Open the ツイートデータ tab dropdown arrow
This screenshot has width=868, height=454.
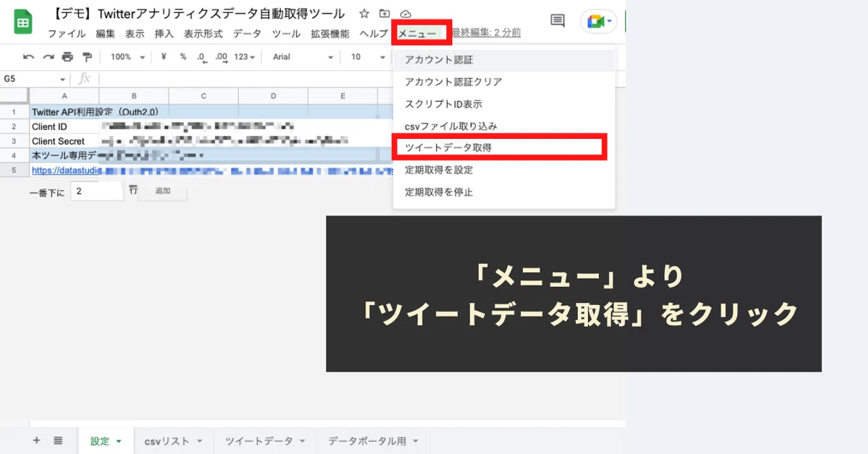click(302, 441)
